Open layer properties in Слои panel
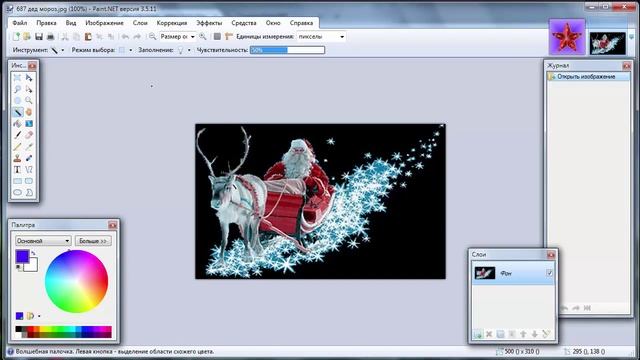 click(x=546, y=334)
